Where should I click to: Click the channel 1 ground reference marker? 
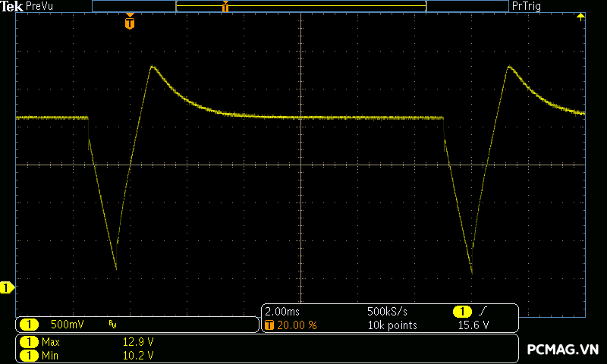[7, 287]
